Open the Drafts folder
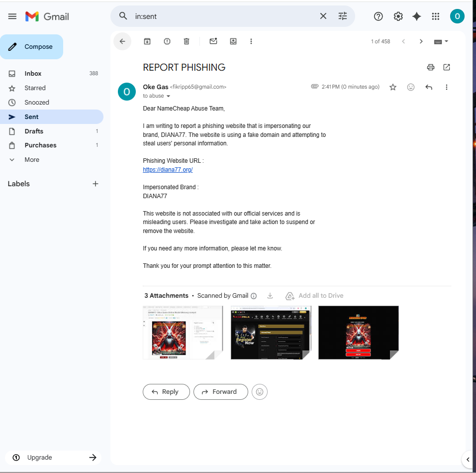The height and width of the screenshot is (473, 476). click(52, 131)
